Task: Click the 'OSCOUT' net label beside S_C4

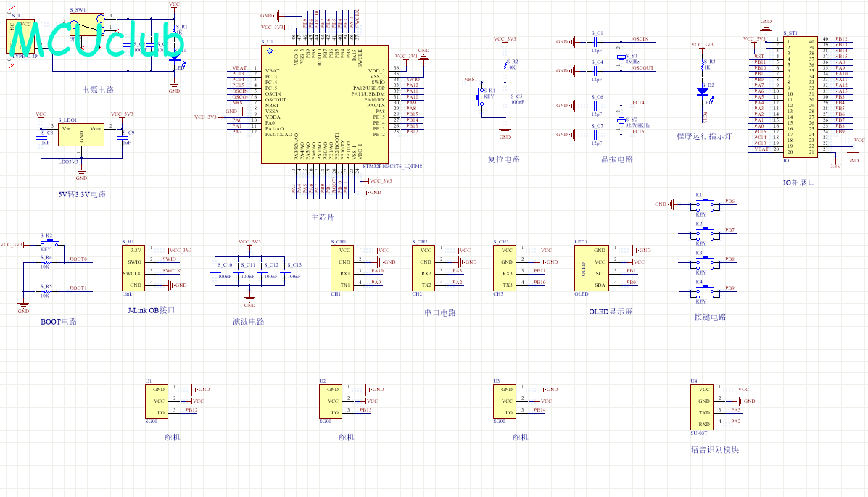Action: coord(642,68)
